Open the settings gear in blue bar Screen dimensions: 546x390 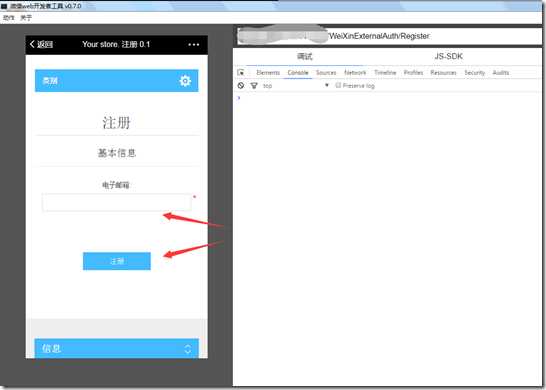[x=185, y=81]
